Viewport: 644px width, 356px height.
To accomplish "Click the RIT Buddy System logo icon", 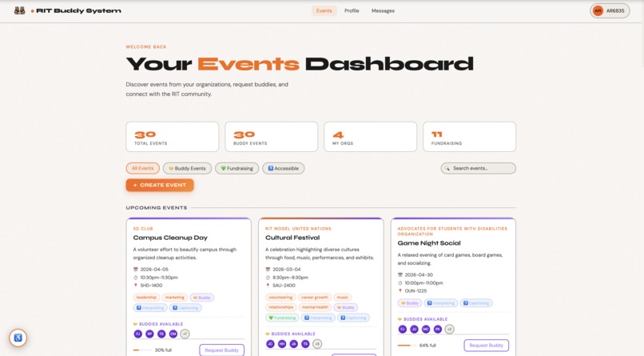I will point(19,10).
